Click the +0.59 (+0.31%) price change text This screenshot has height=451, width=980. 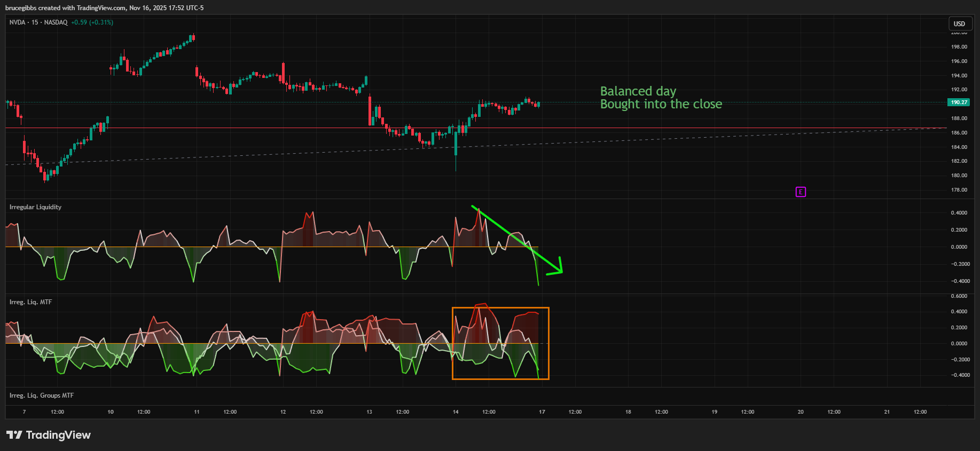click(x=92, y=22)
